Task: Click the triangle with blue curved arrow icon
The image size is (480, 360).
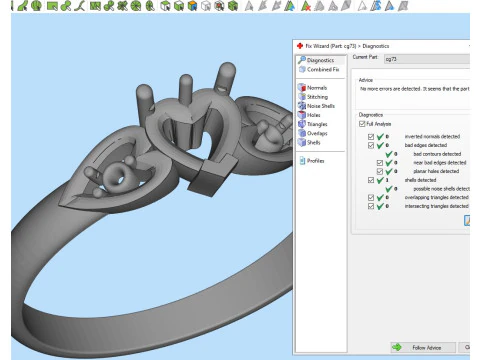Action: click(x=376, y=6)
